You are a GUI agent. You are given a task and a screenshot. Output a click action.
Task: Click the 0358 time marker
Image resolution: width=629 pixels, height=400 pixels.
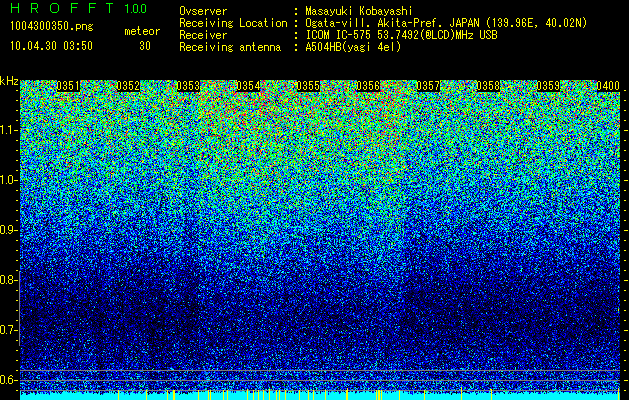[x=488, y=86]
